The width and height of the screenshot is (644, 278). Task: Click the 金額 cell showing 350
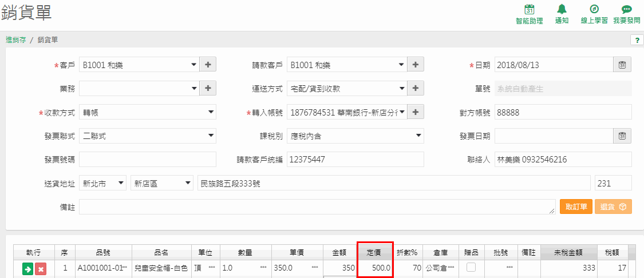point(341,268)
